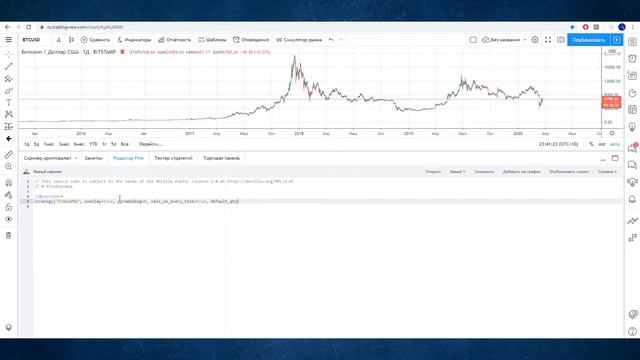
Task: Open the economic calendar icon
Action: pos(632,76)
